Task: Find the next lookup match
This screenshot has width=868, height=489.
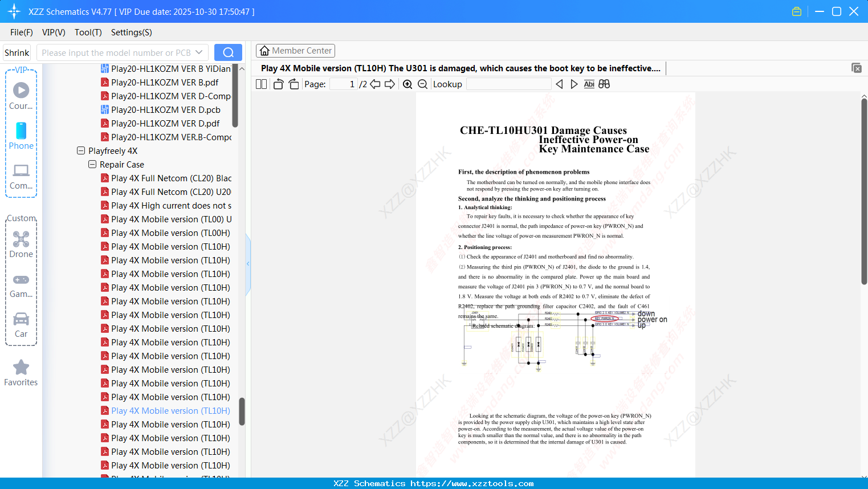Action: (x=574, y=84)
